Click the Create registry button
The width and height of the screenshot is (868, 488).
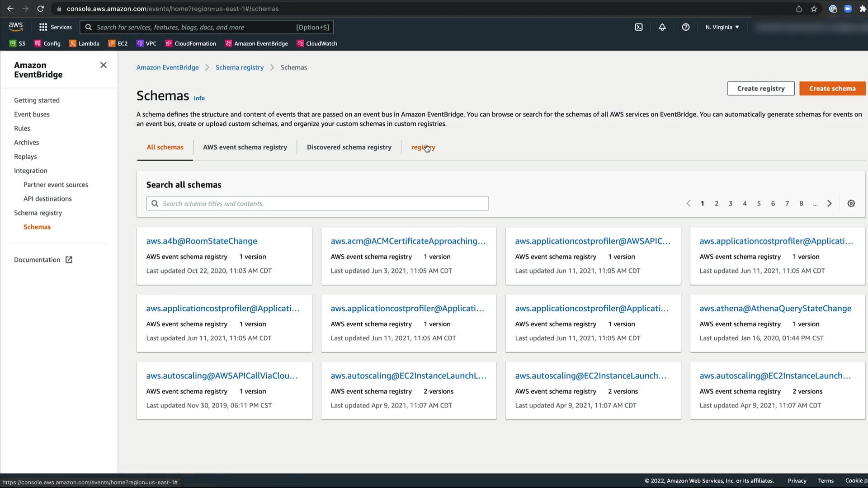(x=760, y=89)
